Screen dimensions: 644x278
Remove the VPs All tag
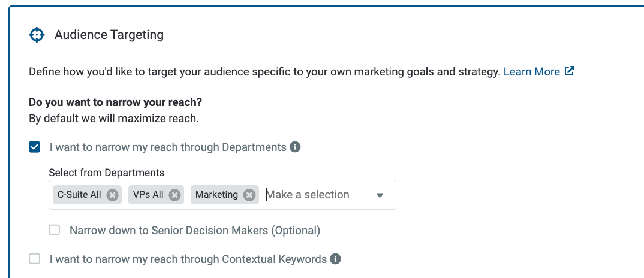[x=175, y=195]
